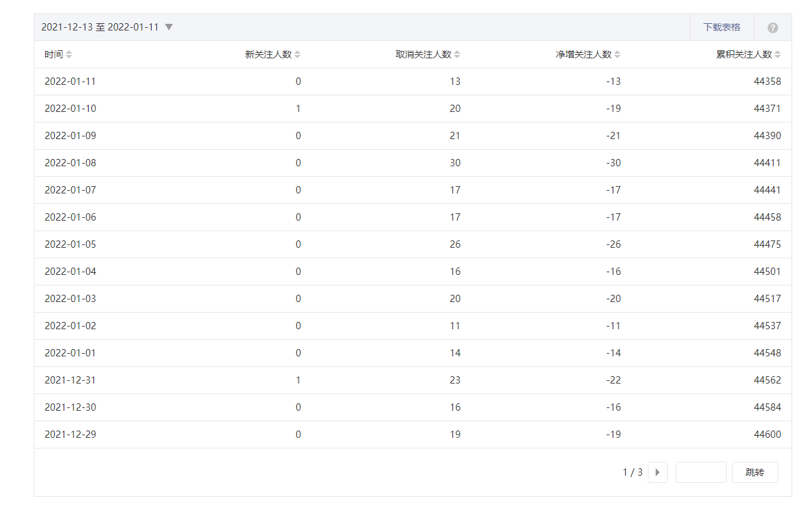
Task: Click the 新关注人数 header text
Action: (268, 54)
